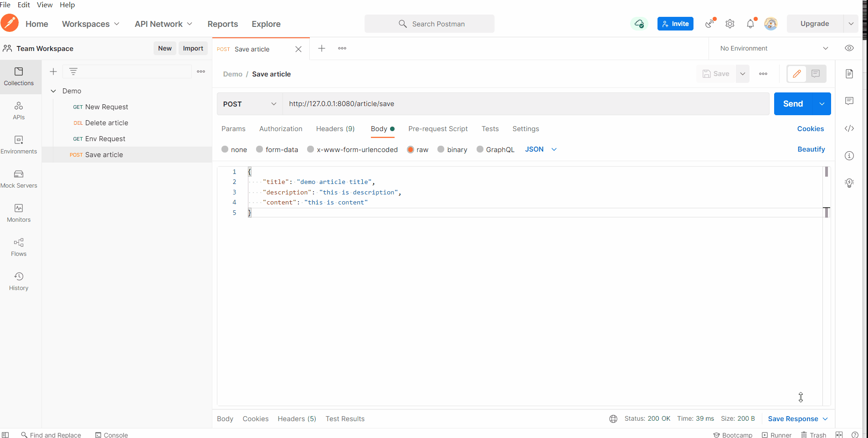
Task: Open the POST method dropdown
Action: [x=249, y=104]
